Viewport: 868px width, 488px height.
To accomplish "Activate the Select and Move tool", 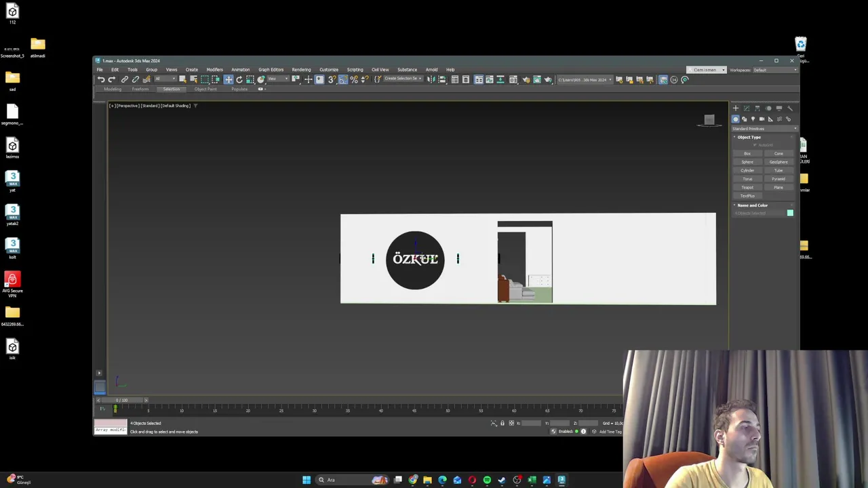I will (229, 79).
